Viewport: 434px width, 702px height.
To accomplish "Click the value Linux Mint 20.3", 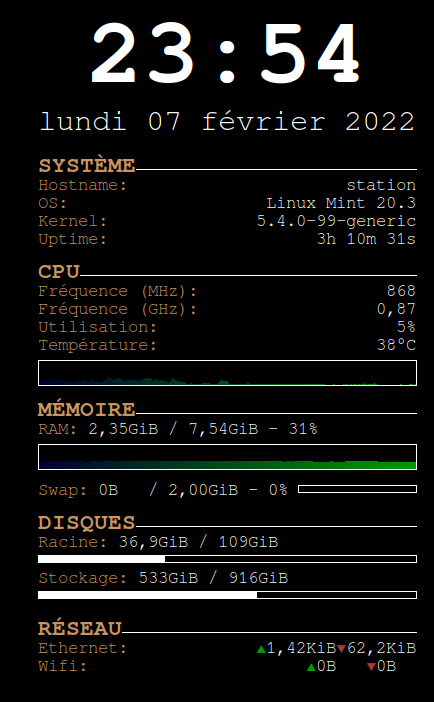I will click(341, 203).
